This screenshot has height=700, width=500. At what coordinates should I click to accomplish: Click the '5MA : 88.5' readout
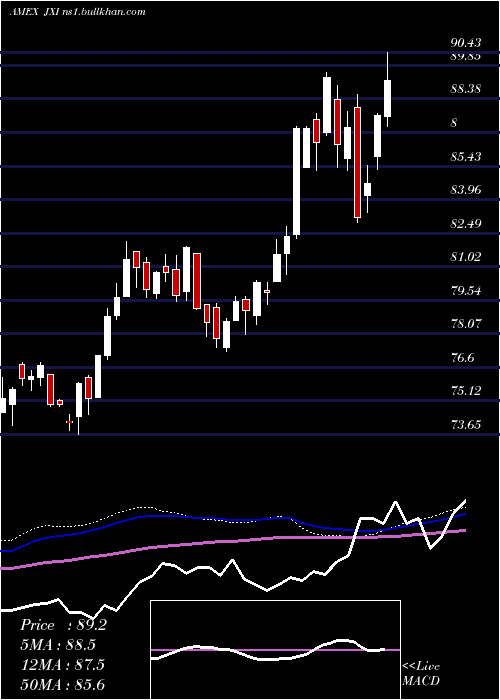[x=58, y=645]
